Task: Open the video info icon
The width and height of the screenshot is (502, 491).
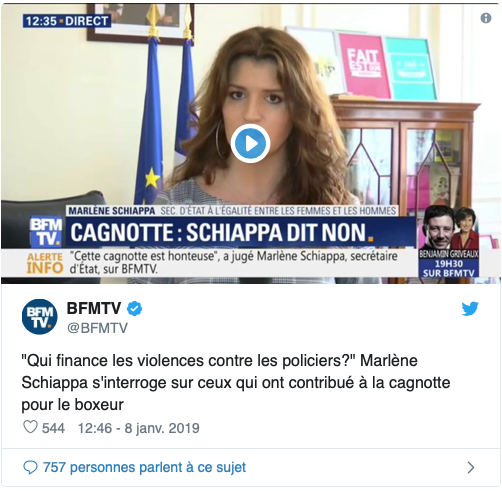Action: click(x=486, y=18)
